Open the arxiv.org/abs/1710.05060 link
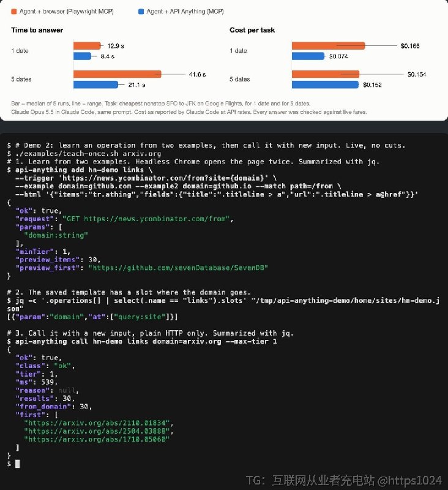Screen dimensions: 448x490 pyautogui.click(x=97, y=439)
